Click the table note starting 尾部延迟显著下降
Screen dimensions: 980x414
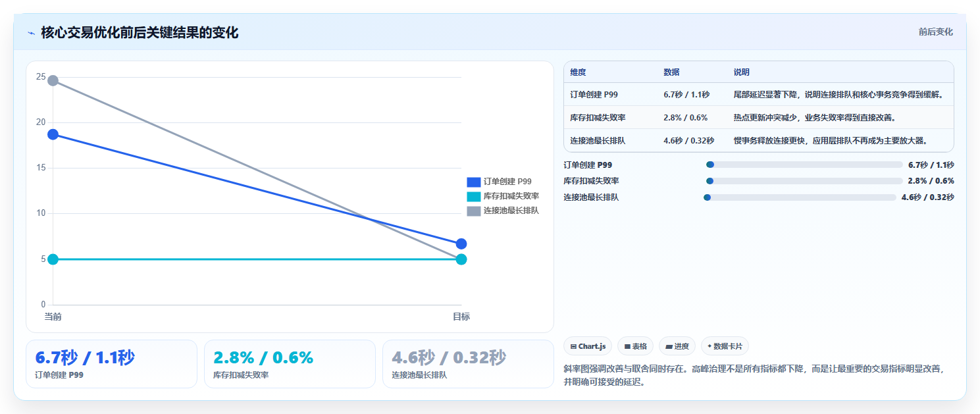pos(839,95)
